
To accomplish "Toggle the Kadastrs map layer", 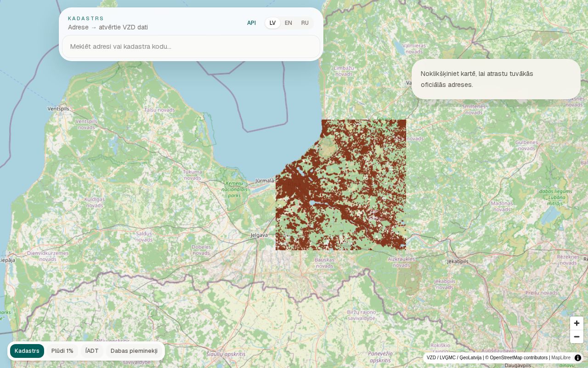I will (27, 351).
